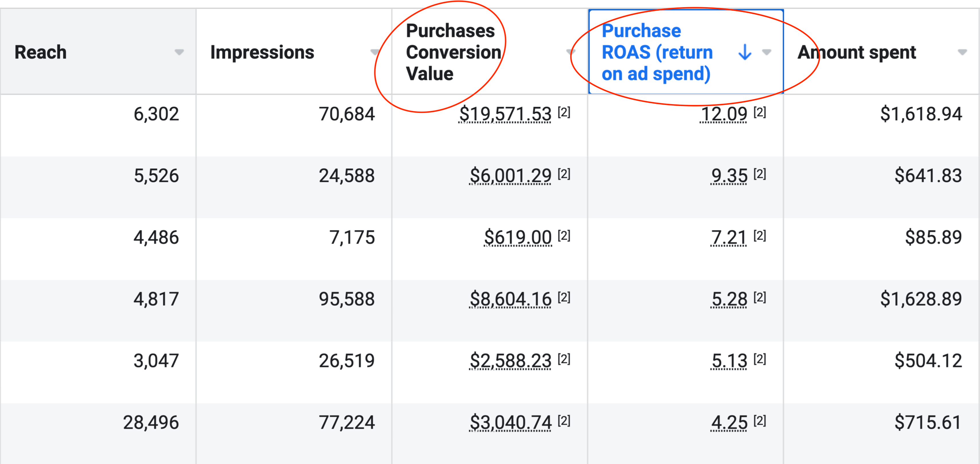This screenshot has width=980, height=464.
Task: Click the descending sort arrow in Purchase ROAS header
Action: 745,52
